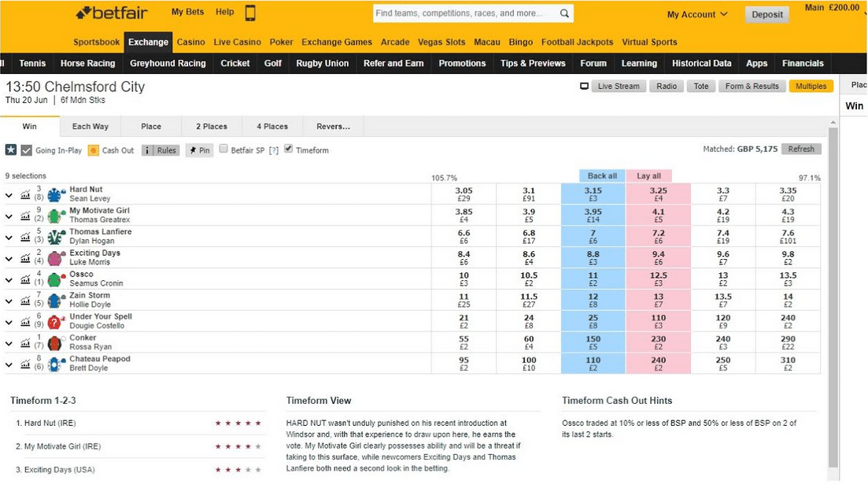Click Zain Storm blue silks icon
The image size is (868, 488).
(x=55, y=300)
